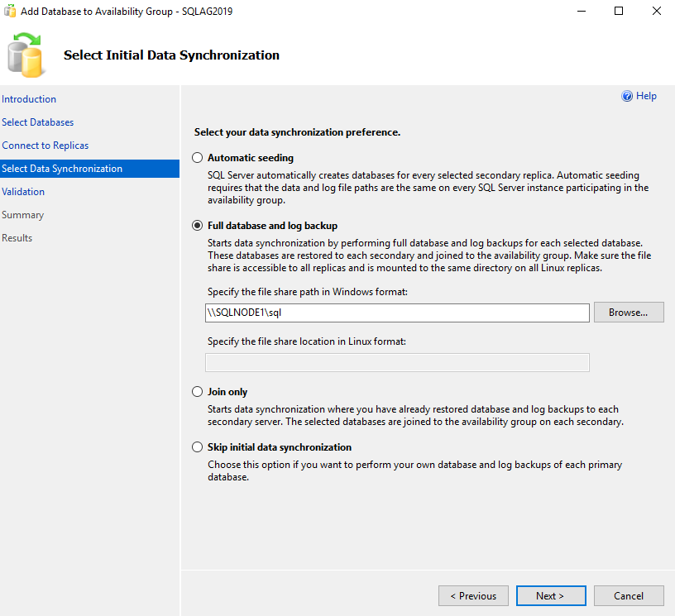Click the Linux file share location field
Image resolution: width=675 pixels, height=616 pixels.
[396, 362]
